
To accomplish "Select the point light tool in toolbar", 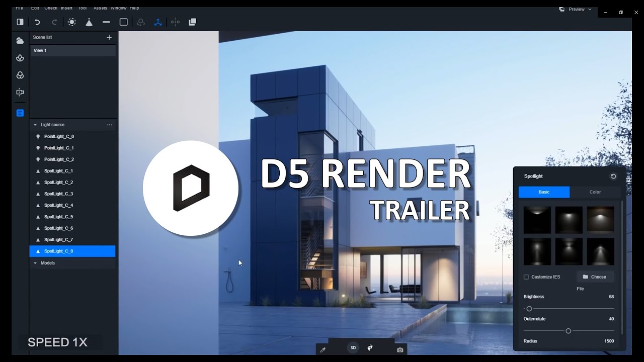I will coord(72,22).
